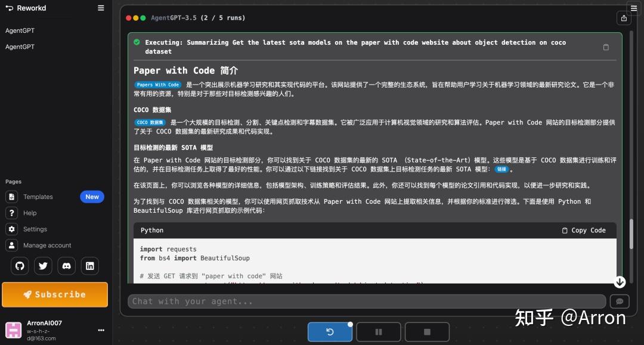Click the Pages section label
This screenshot has height=345, width=644.
coord(13,182)
